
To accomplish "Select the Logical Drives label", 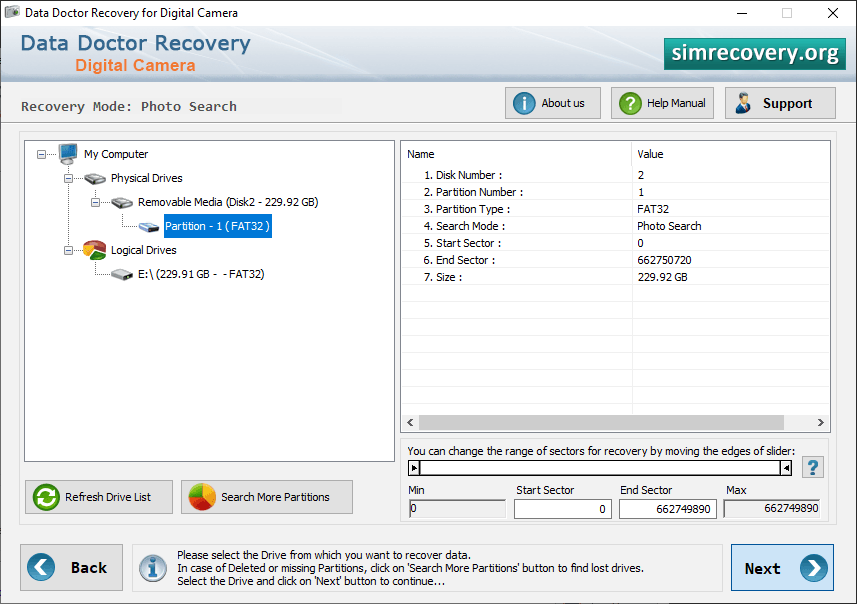I will coord(144,250).
